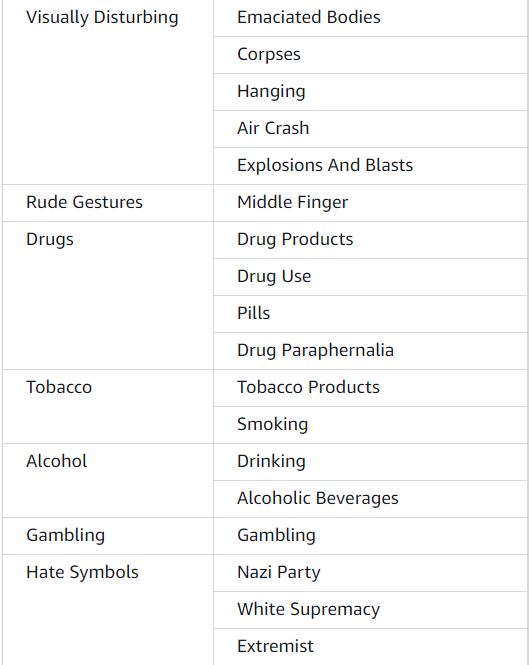Select the Drug Use entry

tap(370, 277)
